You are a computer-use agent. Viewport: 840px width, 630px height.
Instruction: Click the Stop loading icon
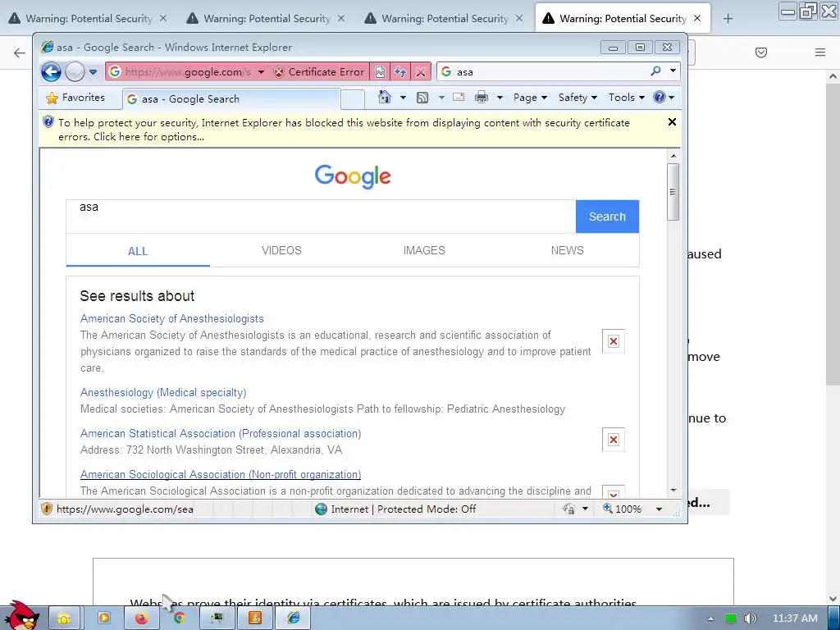tap(421, 72)
